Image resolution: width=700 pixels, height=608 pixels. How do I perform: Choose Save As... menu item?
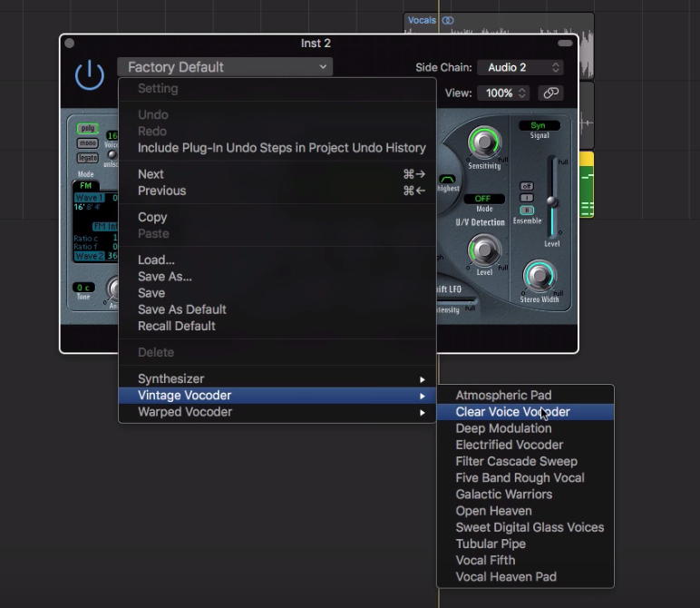[277, 277]
